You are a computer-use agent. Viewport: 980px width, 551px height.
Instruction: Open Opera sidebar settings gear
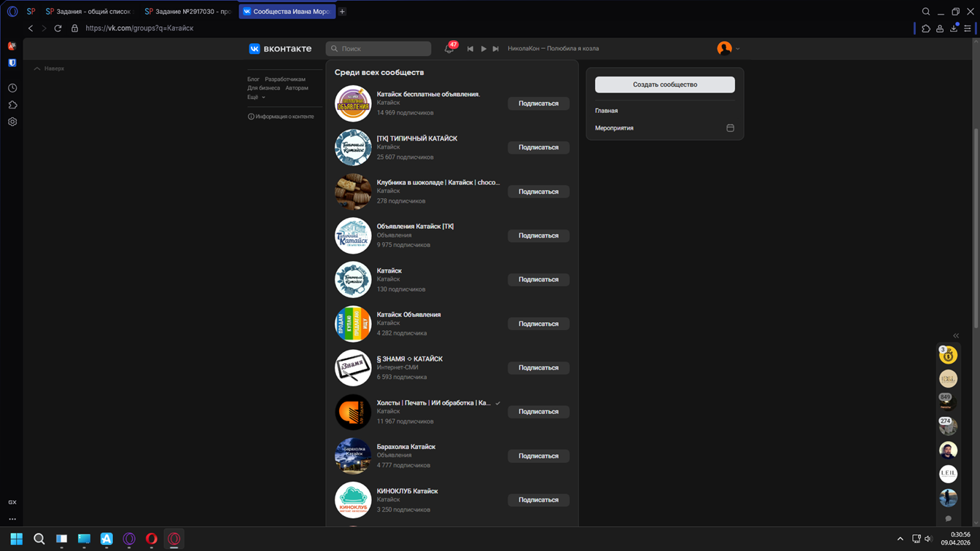pos(12,122)
